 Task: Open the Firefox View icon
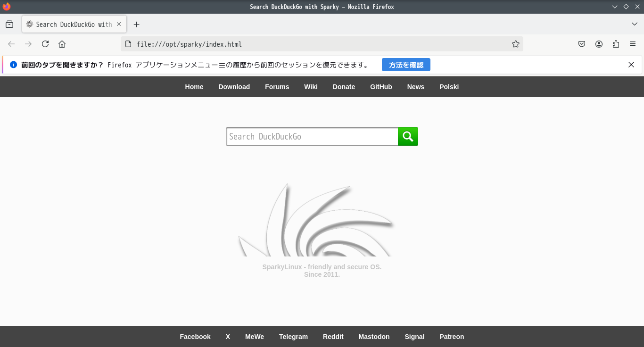9,24
